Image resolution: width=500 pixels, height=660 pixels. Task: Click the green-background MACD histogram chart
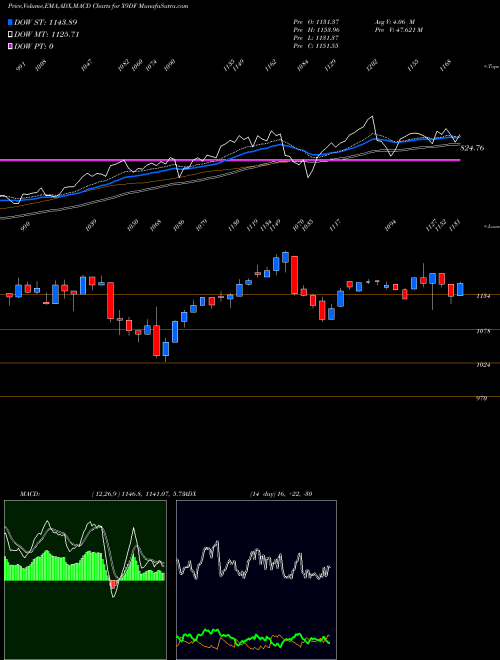(x=85, y=580)
